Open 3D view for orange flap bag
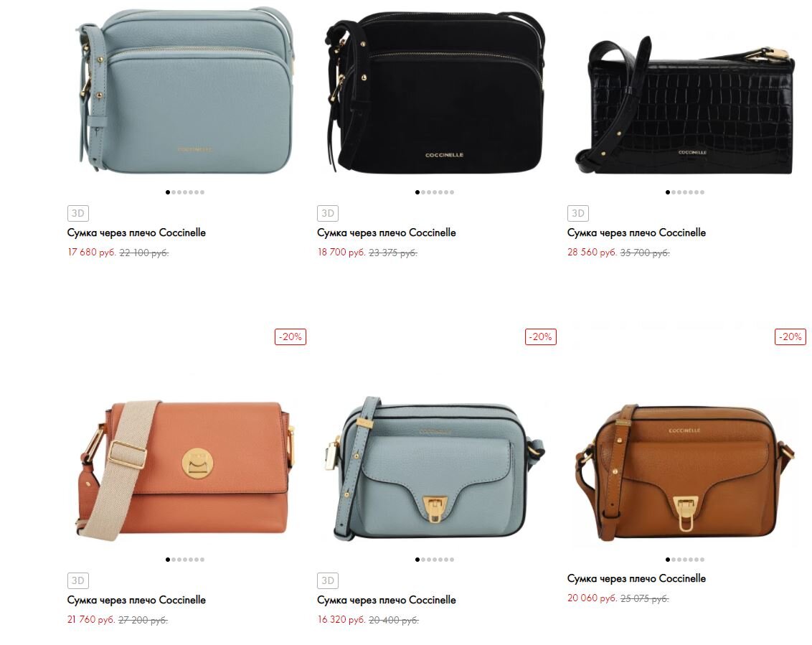Screen dimensions: 812x645 tap(78, 580)
